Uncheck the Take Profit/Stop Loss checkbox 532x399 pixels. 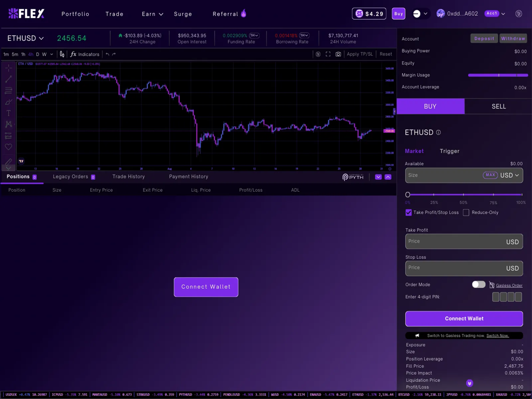click(408, 212)
